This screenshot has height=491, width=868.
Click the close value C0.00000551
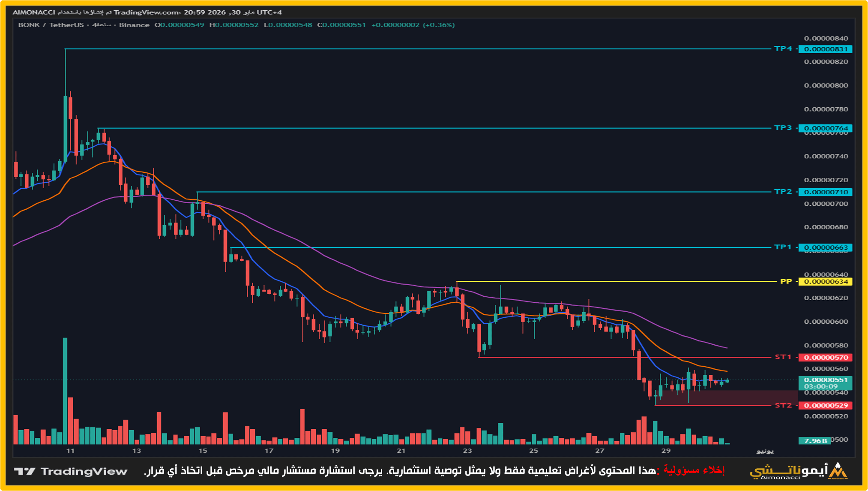coord(341,25)
